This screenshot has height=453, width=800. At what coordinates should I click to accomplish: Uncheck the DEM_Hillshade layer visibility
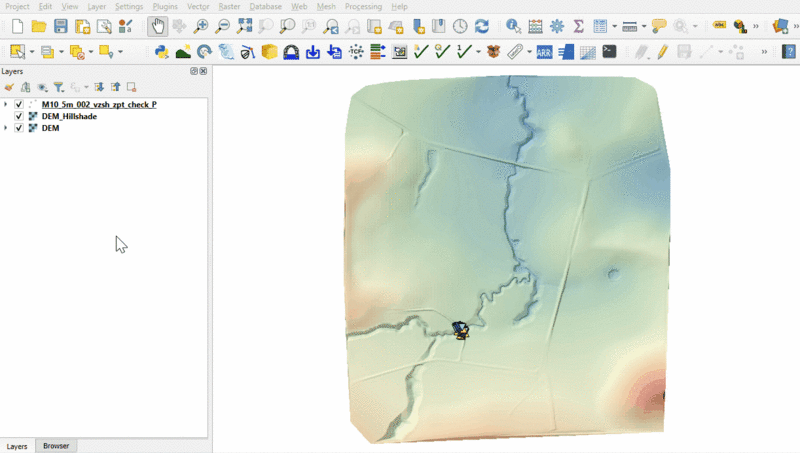tap(19, 116)
